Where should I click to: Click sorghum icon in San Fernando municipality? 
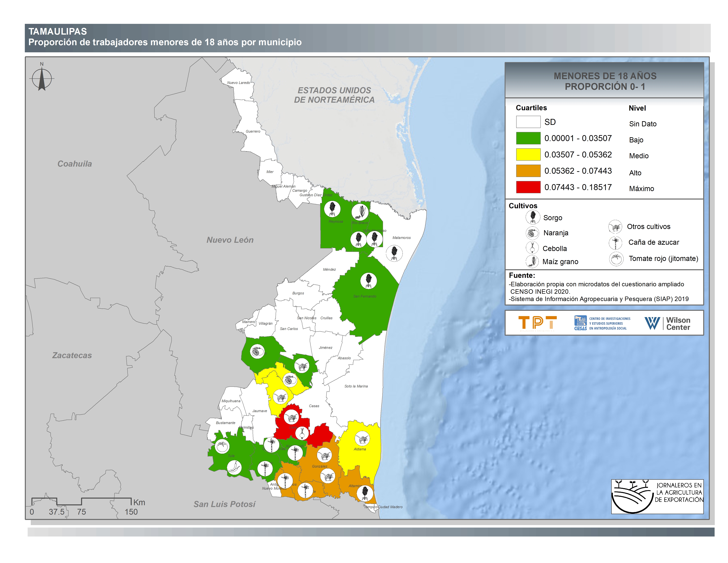(x=368, y=281)
